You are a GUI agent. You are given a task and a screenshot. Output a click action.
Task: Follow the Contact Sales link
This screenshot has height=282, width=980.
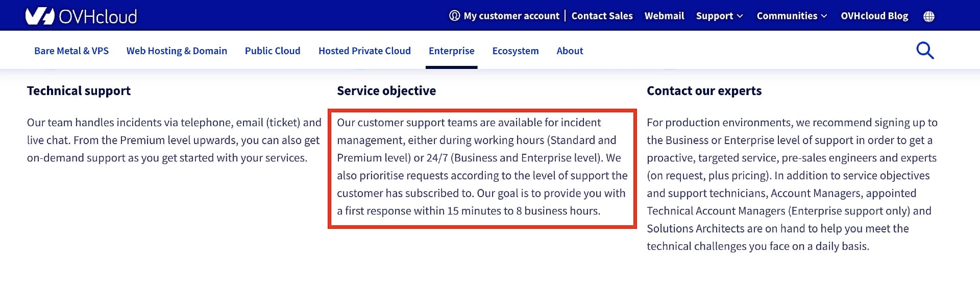602,16
